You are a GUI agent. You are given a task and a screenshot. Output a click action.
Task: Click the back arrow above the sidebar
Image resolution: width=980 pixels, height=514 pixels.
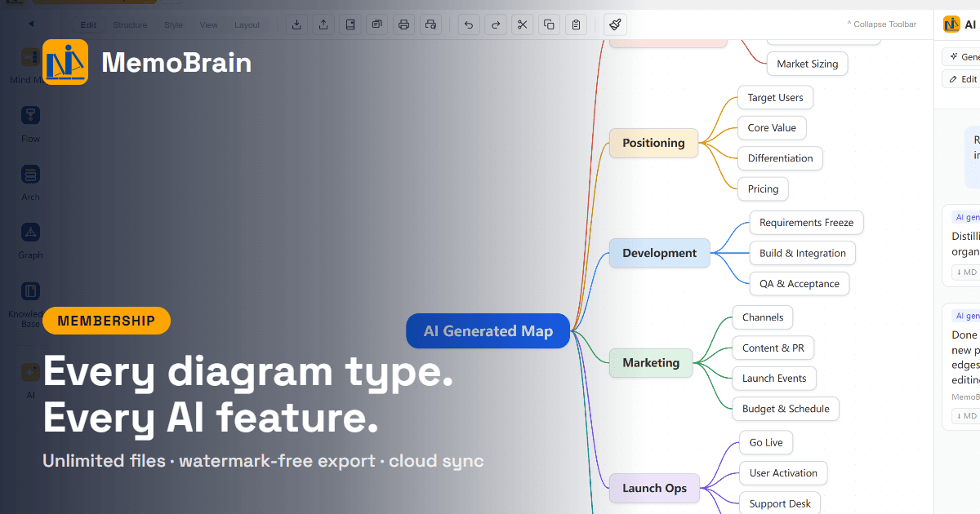click(x=31, y=24)
